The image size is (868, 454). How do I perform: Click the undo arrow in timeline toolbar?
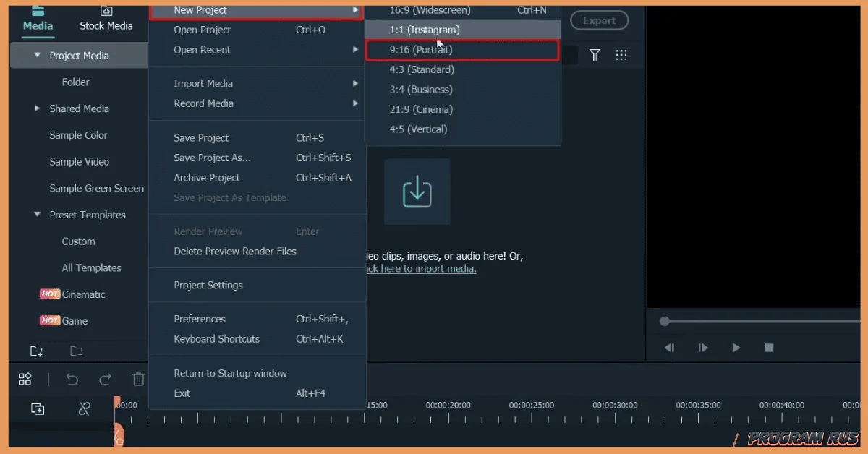[x=72, y=379]
